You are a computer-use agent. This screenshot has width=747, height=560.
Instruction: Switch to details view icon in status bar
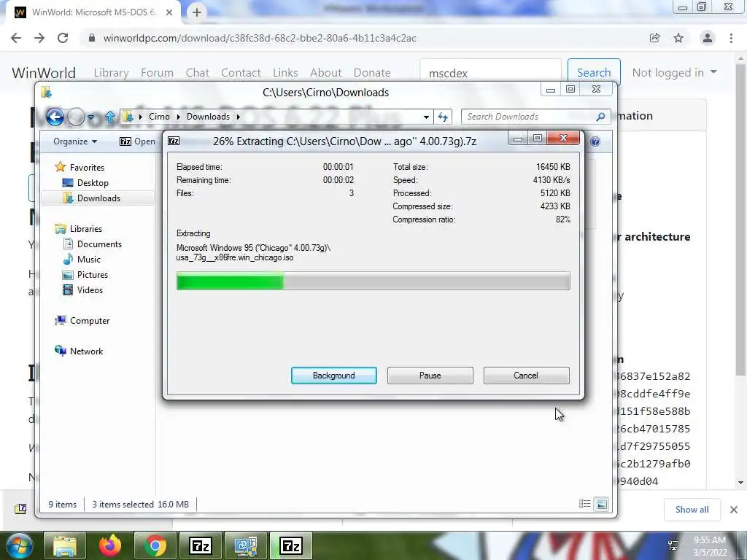[584, 504]
